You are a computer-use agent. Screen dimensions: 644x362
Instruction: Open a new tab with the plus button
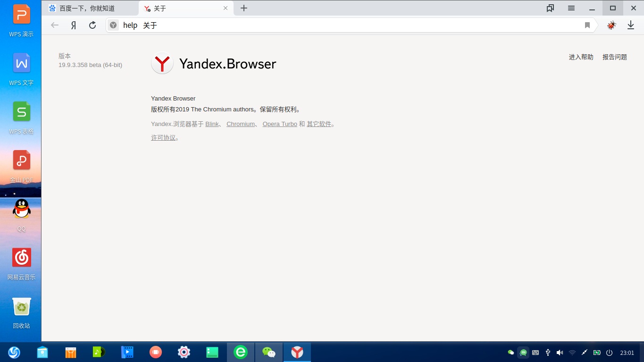[244, 8]
